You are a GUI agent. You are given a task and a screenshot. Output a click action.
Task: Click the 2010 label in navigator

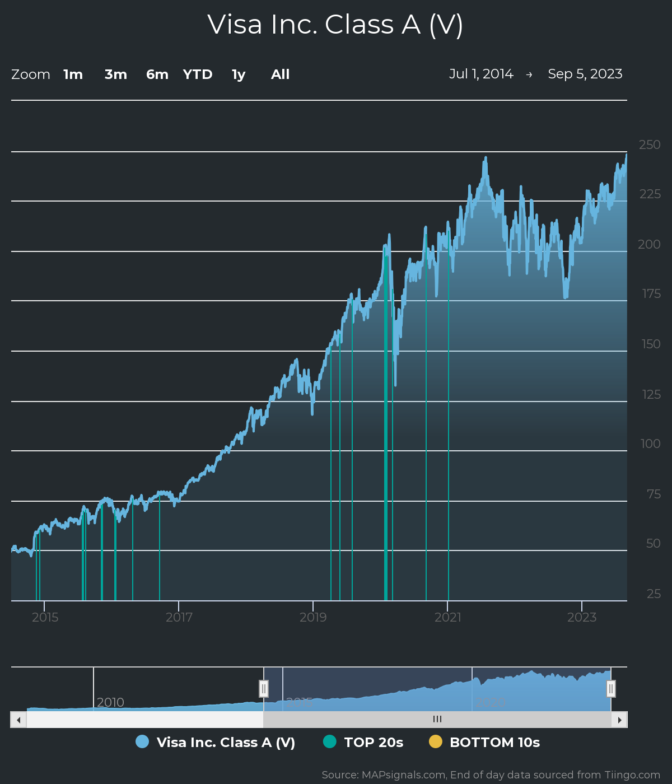110,702
